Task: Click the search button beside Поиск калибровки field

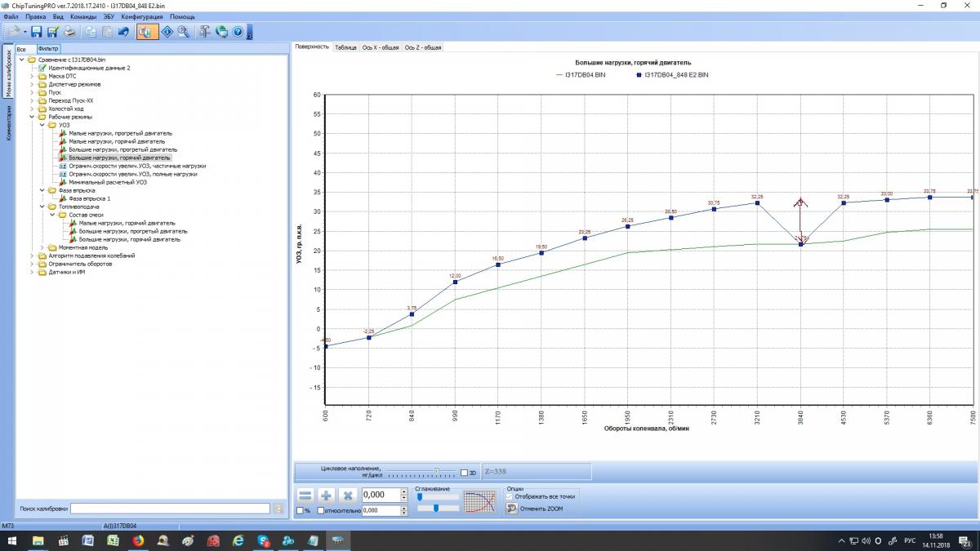Action: (x=278, y=509)
